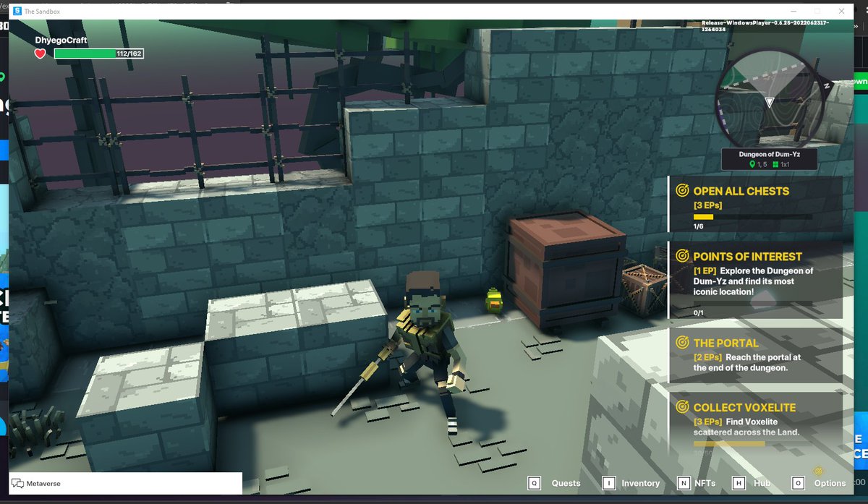Click The Sandbox app icon in title bar
Viewport: 868px width, 504px height.
(17, 12)
